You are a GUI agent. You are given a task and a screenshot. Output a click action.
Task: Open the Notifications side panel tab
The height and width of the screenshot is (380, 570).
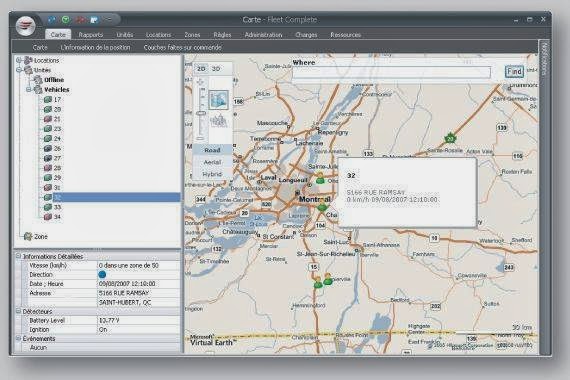(x=544, y=58)
